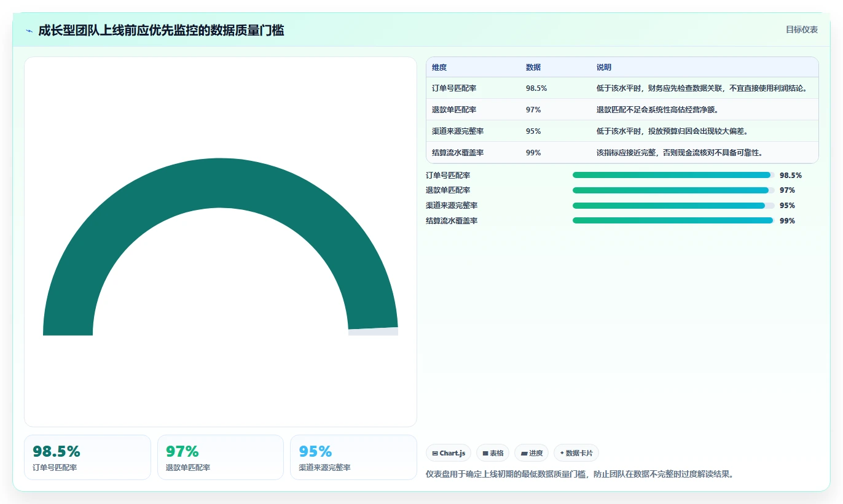Click the 维度 column header

(439, 68)
